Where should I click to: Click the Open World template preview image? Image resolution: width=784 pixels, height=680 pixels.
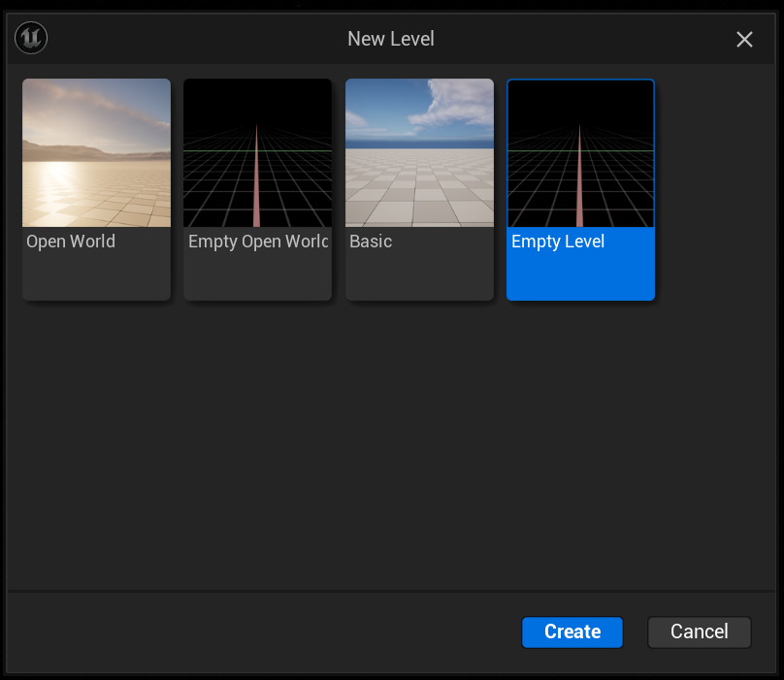click(96, 152)
